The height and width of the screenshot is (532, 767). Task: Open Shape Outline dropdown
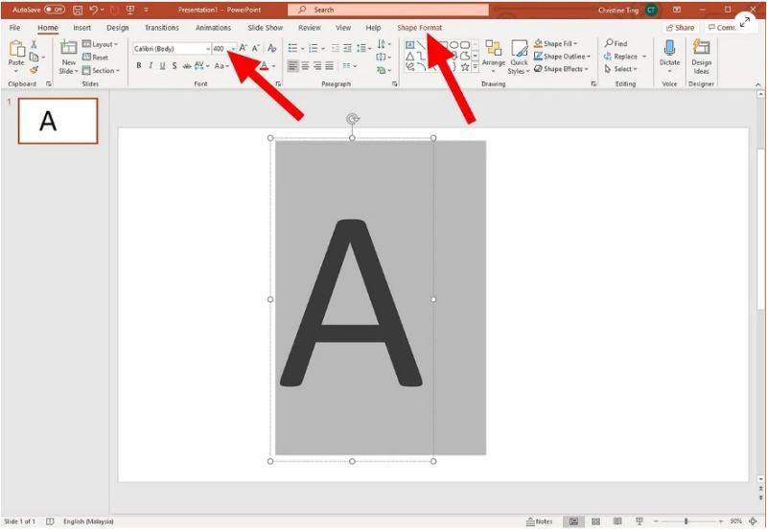562,57
